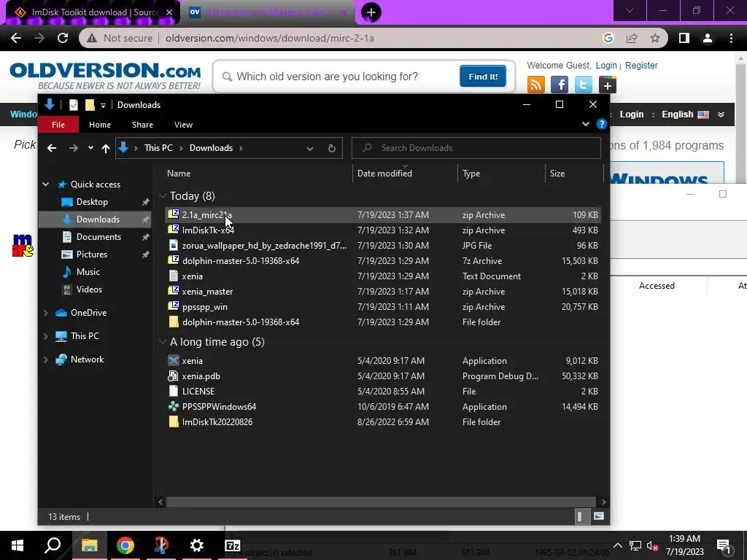
Task: Select Videos in navigation pane
Action: point(89,289)
